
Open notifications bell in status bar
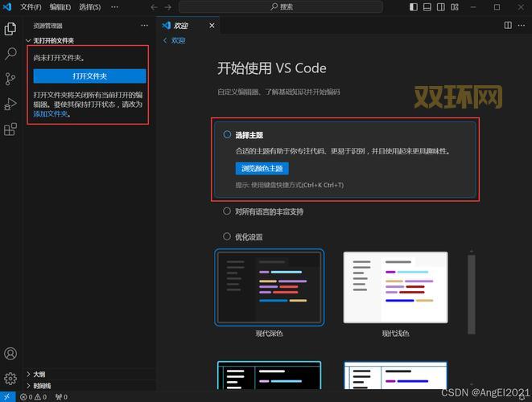(522, 397)
